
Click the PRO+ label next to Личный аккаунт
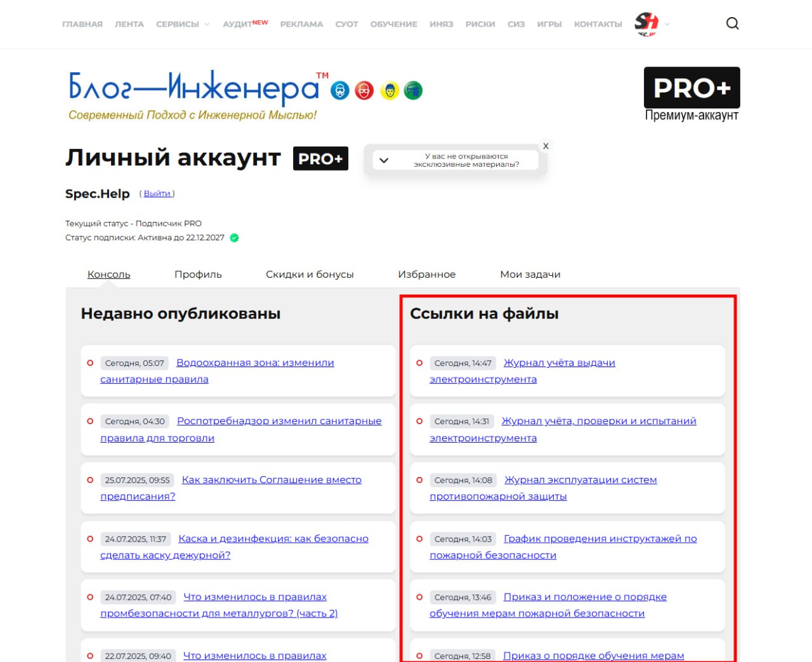pos(320,159)
